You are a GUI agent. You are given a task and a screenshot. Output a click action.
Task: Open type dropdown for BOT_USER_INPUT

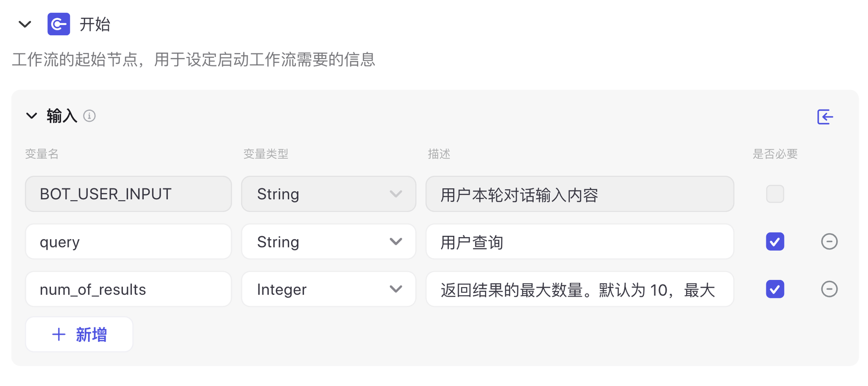[x=329, y=194]
